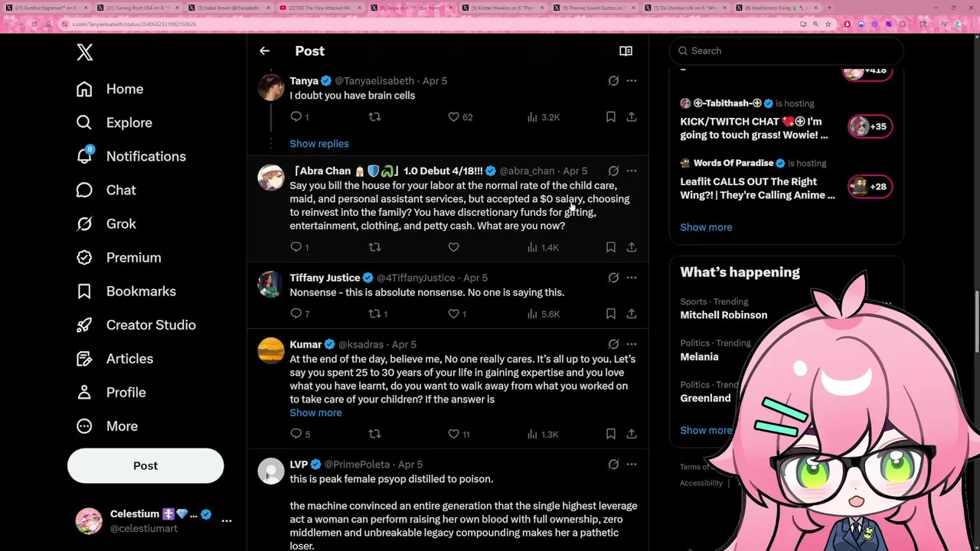
Task: Reply to Kumar's post
Action: pyautogui.click(x=296, y=434)
